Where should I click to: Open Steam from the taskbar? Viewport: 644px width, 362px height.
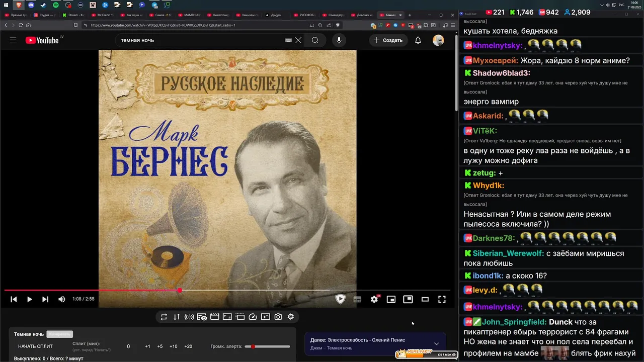(43, 5)
